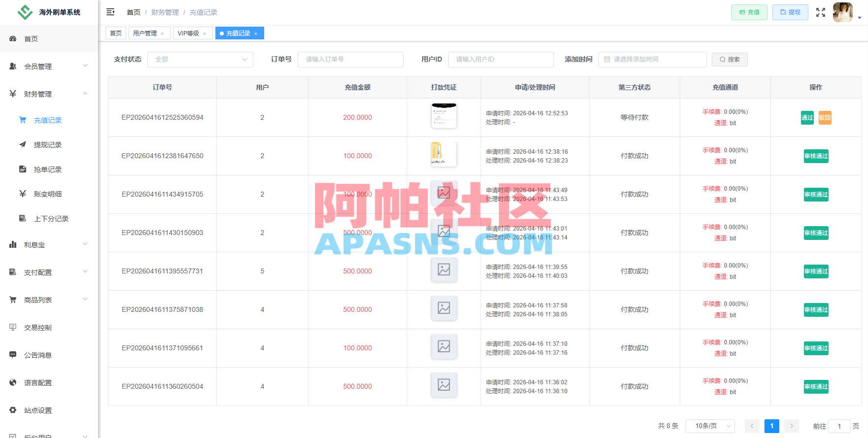Expand the 商品列表 menu

(49, 300)
